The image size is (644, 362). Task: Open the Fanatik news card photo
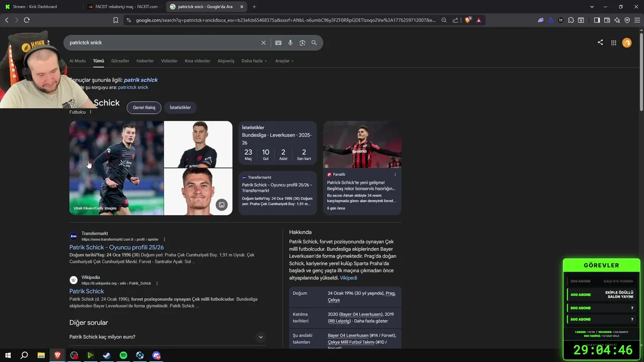click(362, 144)
